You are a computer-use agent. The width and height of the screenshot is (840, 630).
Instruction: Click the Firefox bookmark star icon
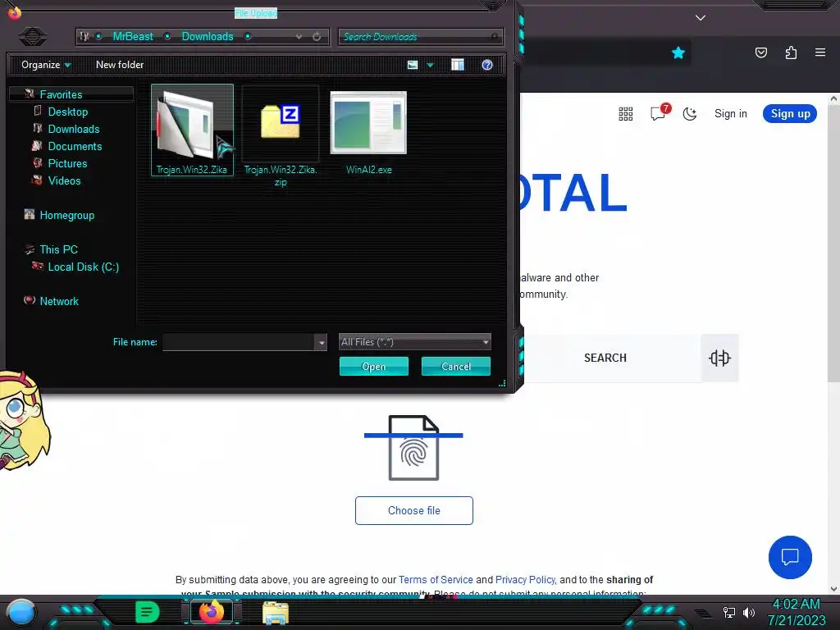pyautogui.click(x=678, y=52)
